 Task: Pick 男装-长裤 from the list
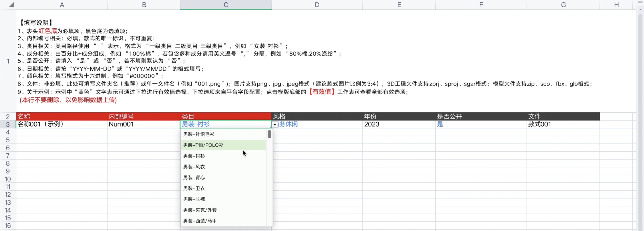pos(194,199)
